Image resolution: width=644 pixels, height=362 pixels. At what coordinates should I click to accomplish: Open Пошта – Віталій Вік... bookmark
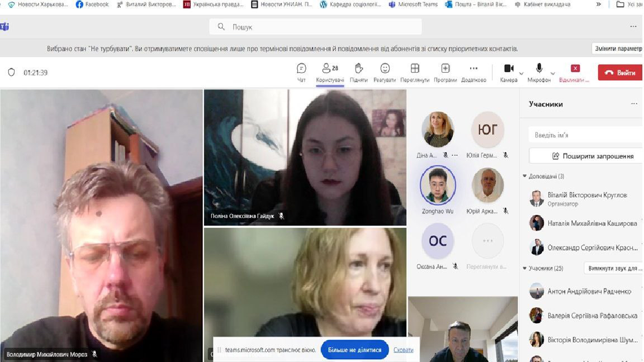click(x=476, y=4)
